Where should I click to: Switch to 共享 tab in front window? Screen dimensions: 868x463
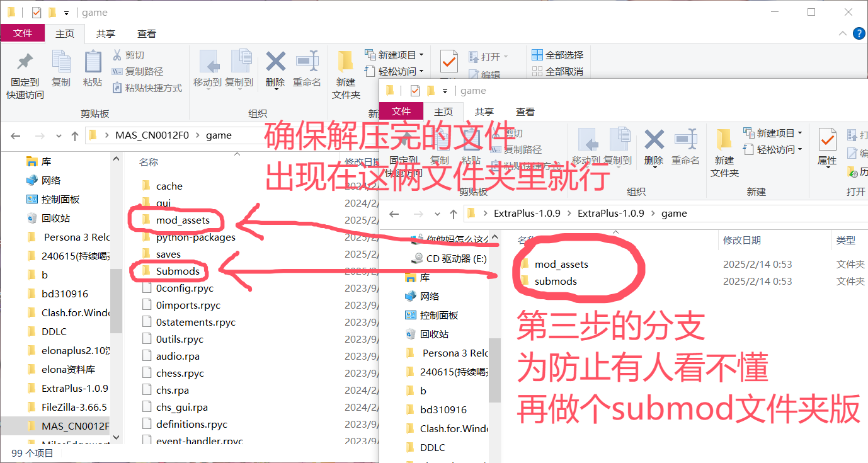pos(484,111)
